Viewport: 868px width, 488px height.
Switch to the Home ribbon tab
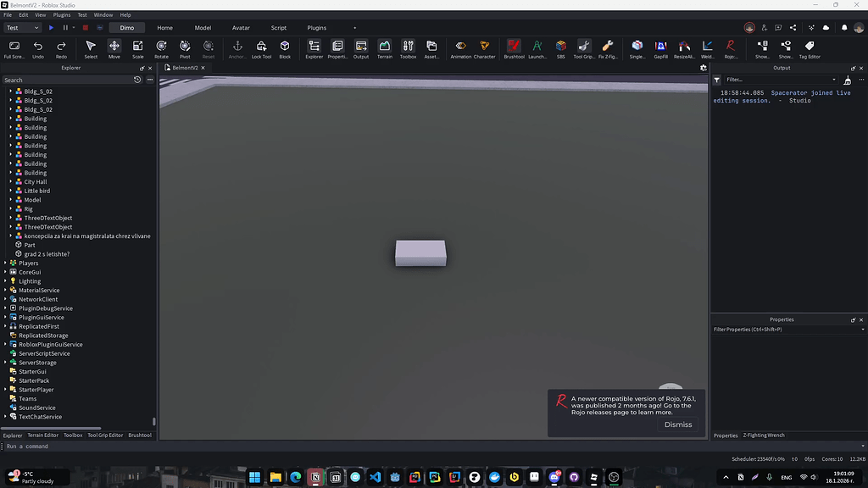click(x=165, y=28)
